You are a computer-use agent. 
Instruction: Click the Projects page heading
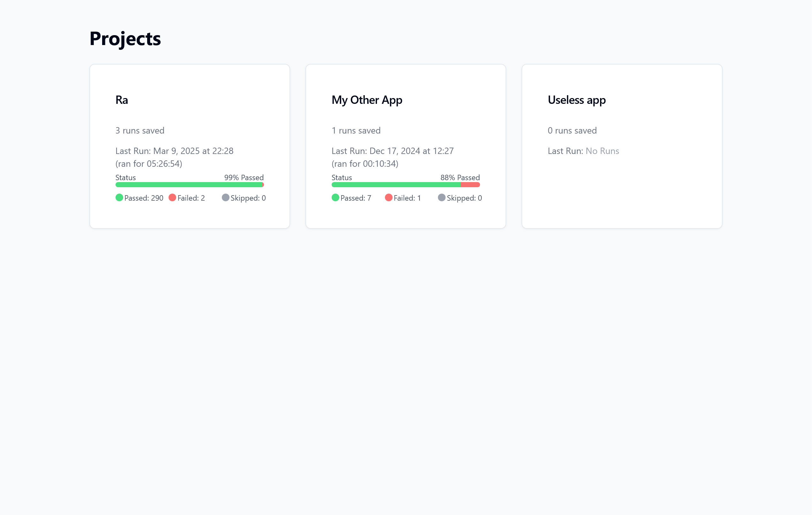(x=125, y=38)
